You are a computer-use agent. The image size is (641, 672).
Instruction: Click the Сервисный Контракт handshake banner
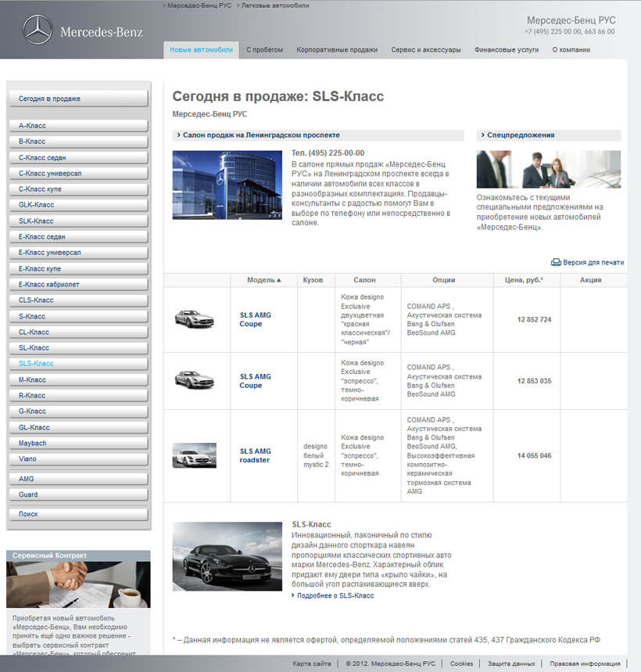tap(78, 580)
